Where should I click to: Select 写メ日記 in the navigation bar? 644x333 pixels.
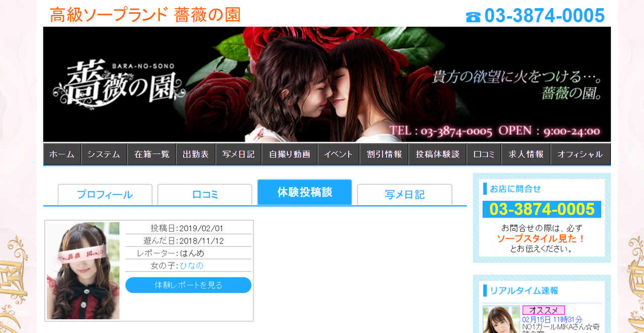tap(238, 154)
